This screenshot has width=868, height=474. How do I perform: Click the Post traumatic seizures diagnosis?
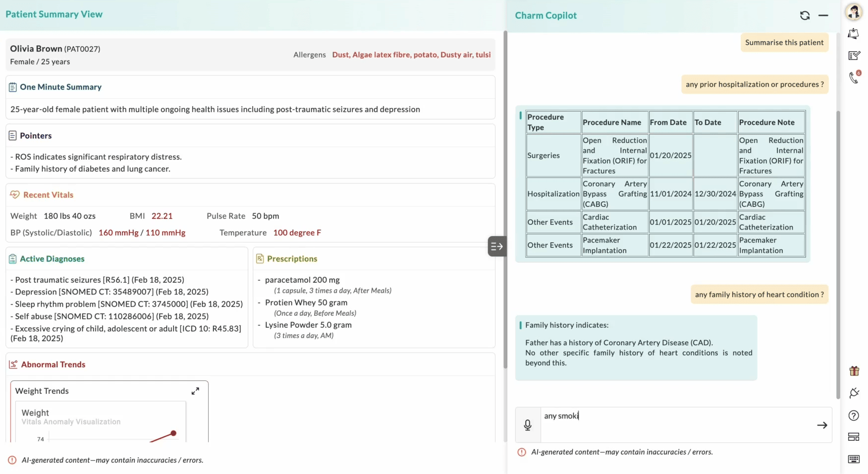click(x=98, y=280)
